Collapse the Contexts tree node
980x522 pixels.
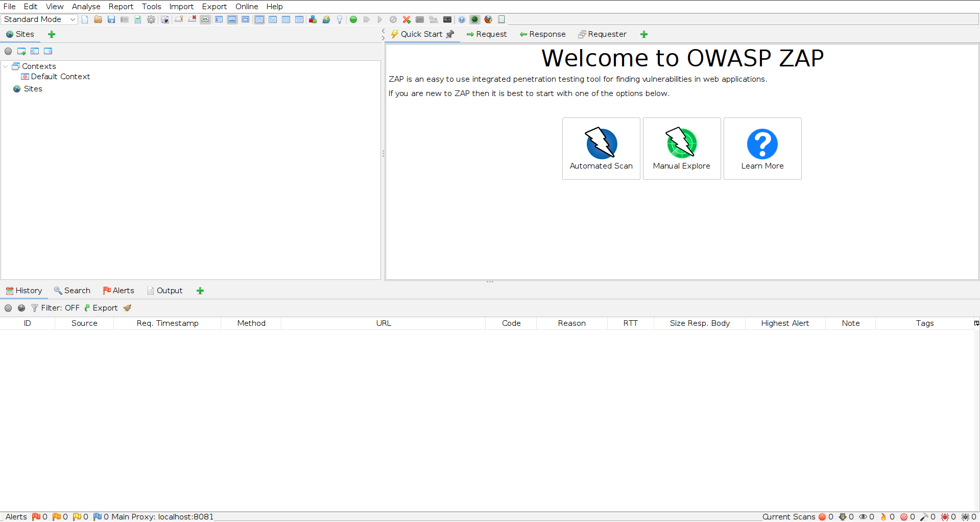(6, 66)
